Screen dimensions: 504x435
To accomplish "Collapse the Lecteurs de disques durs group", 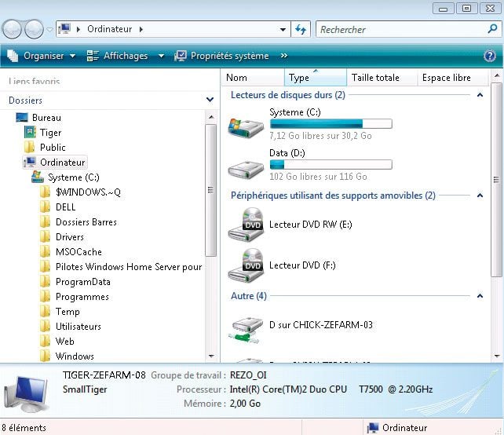I will [480, 95].
